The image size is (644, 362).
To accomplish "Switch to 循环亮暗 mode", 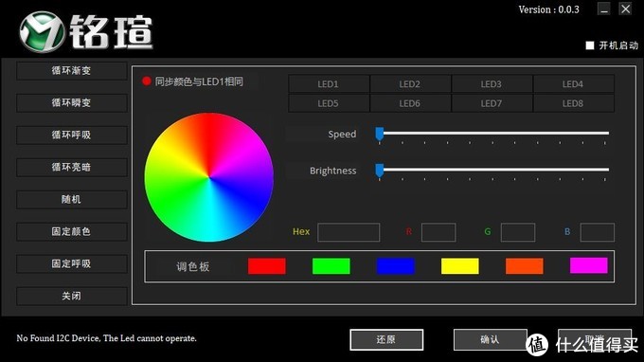I will coord(71,167).
